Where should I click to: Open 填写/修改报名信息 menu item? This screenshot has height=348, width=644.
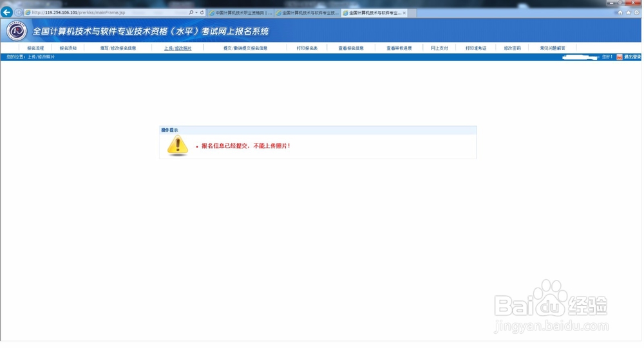click(118, 48)
